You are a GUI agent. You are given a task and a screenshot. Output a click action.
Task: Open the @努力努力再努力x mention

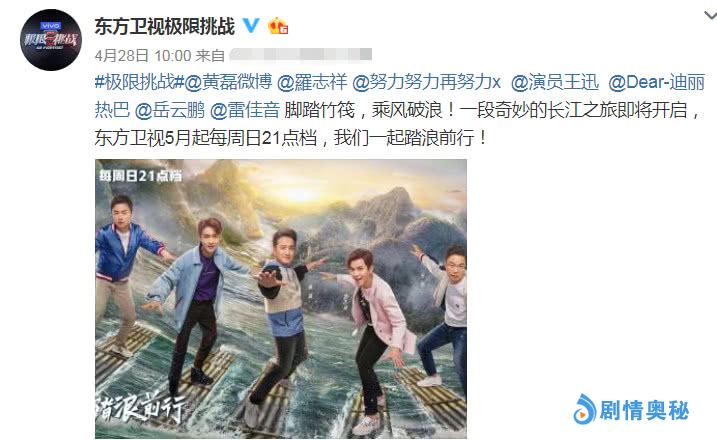pyautogui.click(x=427, y=82)
